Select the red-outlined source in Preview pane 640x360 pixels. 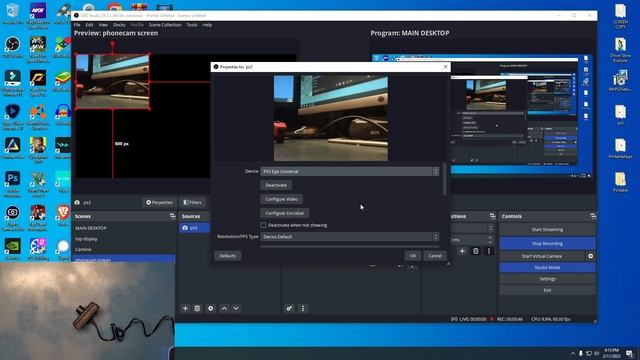coord(112,81)
